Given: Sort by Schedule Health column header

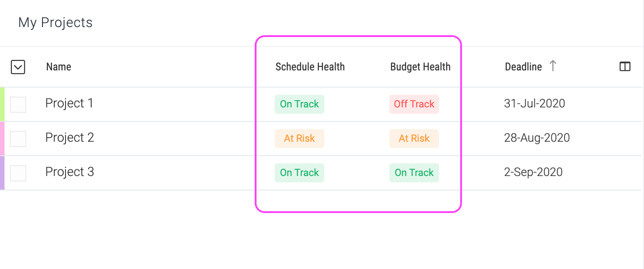Looking at the screenshot, I should coord(310,67).
